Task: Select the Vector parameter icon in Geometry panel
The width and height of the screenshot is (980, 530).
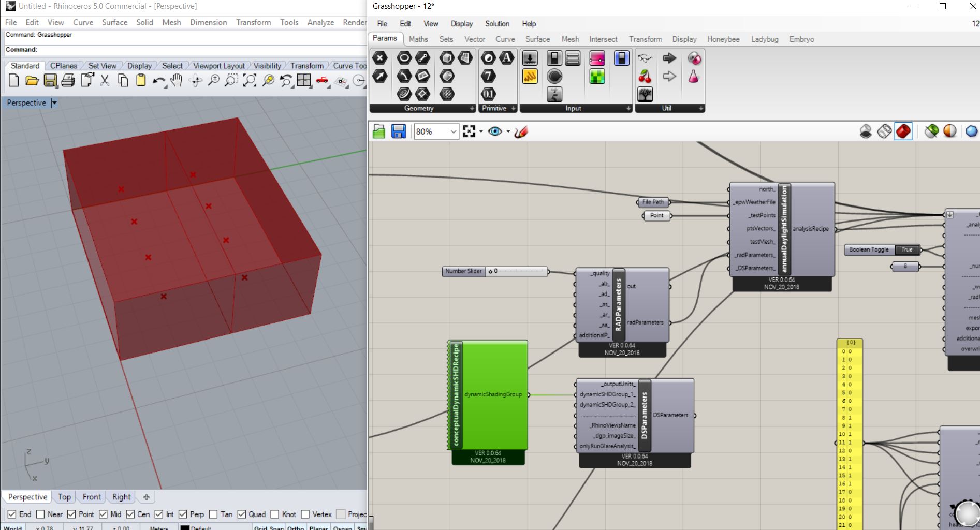Action: pyautogui.click(x=380, y=76)
